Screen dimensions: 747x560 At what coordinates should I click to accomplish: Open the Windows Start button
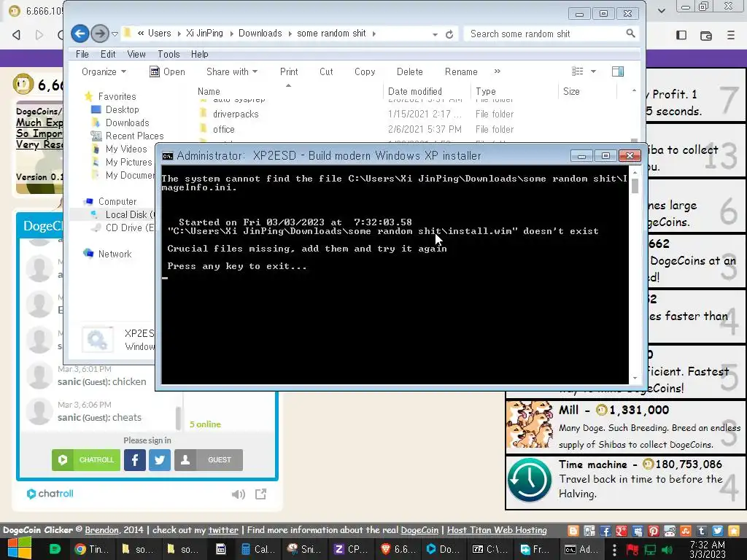[x=20, y=548]
